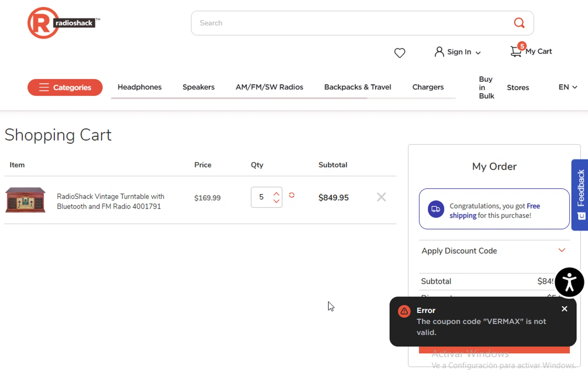Click the error warning icon
This screenshot has height=387, width=588.
click(404, 311)
